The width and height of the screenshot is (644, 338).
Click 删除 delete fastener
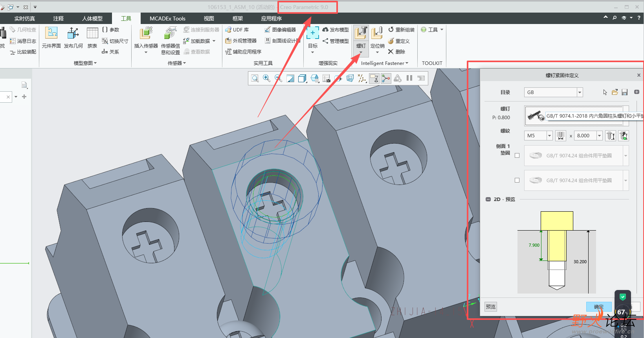tap(396, 52)
